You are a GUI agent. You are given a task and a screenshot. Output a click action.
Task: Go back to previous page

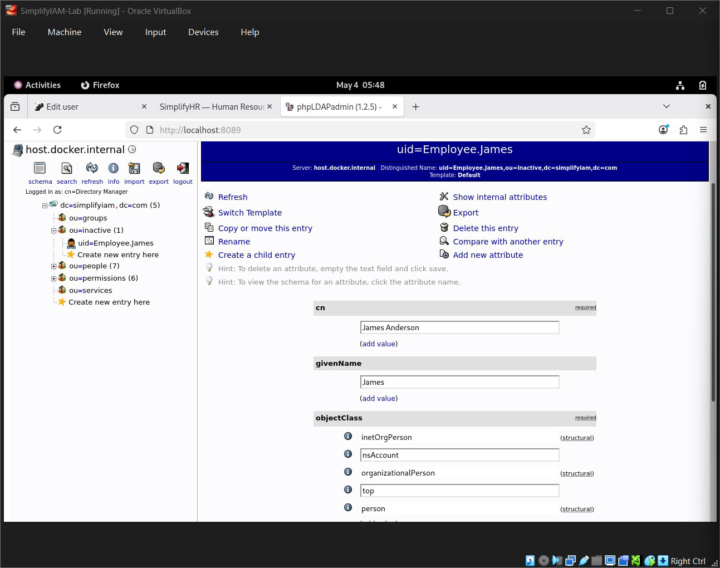17,130
